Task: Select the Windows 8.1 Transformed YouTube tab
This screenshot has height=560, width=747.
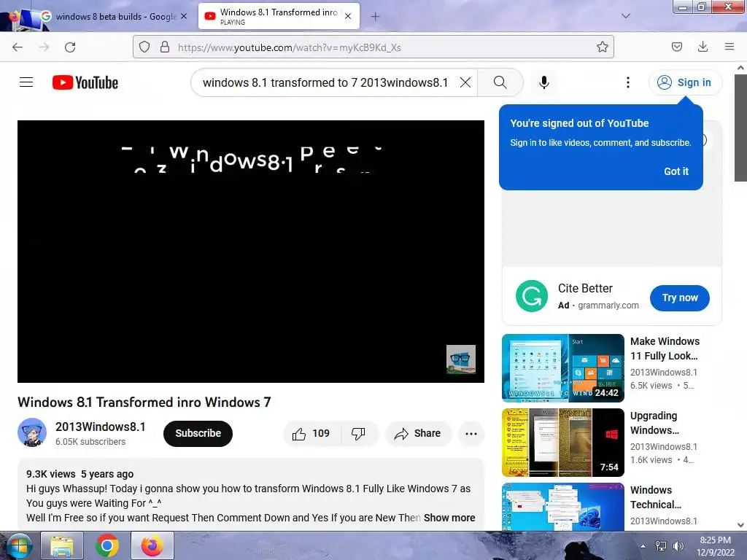Action: (x=279, y=16)
